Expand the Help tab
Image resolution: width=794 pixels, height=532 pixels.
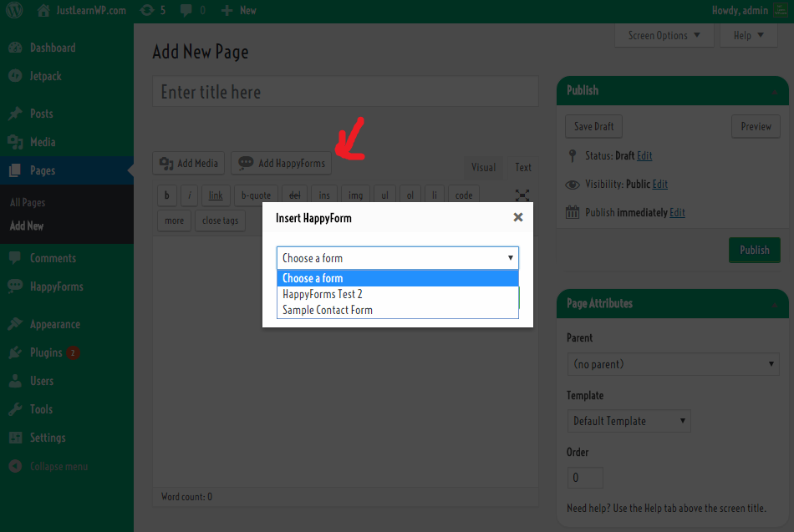(748, 35)
